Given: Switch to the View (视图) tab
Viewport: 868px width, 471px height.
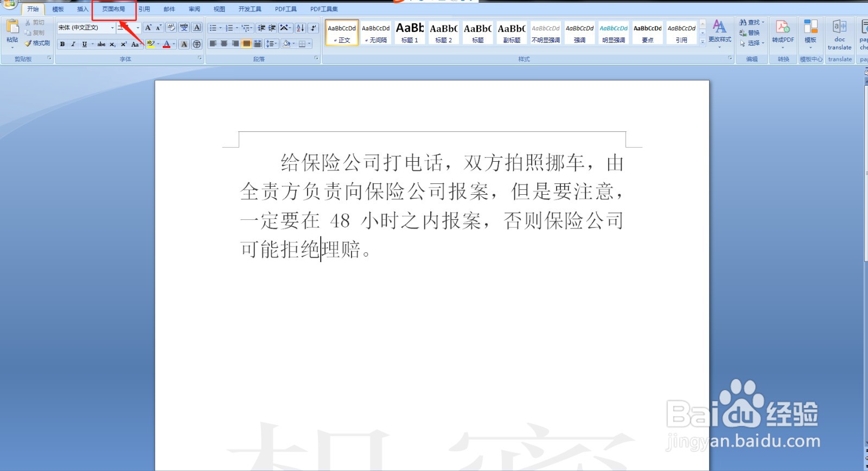Looking at the screenshot, I should (219, 9).
